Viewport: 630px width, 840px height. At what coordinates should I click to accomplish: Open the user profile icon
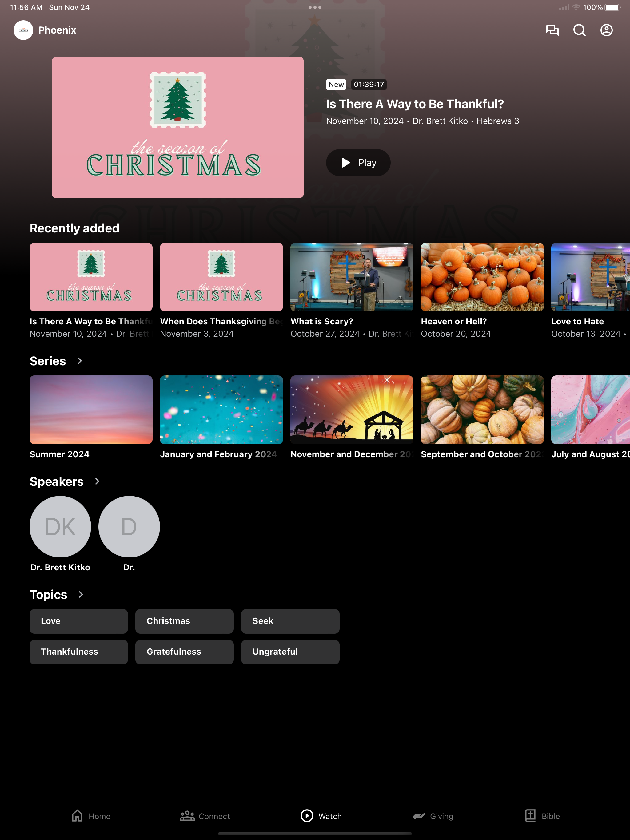(x=606, y=30)
